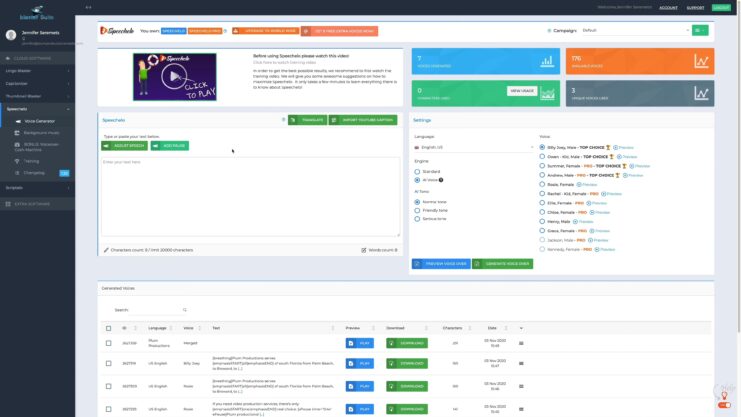
Task: Open the row menu icon for Merged row
Action: (x=521, y=343)
